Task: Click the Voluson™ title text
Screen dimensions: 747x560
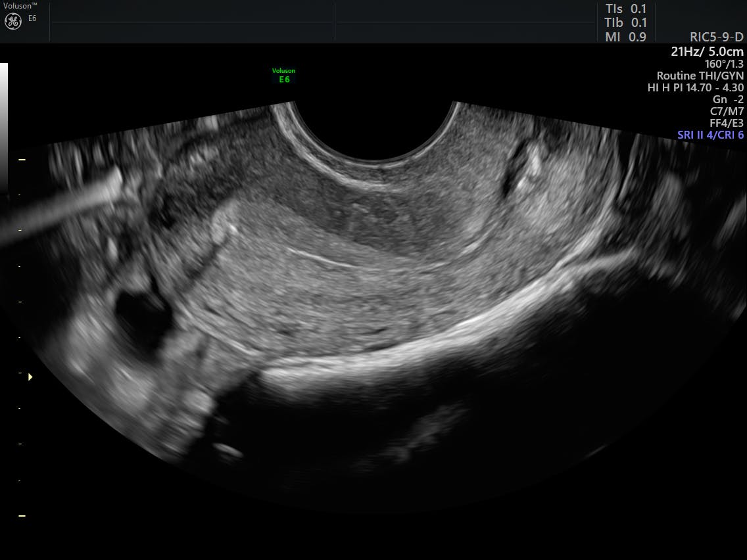Action: coord(20,5)
